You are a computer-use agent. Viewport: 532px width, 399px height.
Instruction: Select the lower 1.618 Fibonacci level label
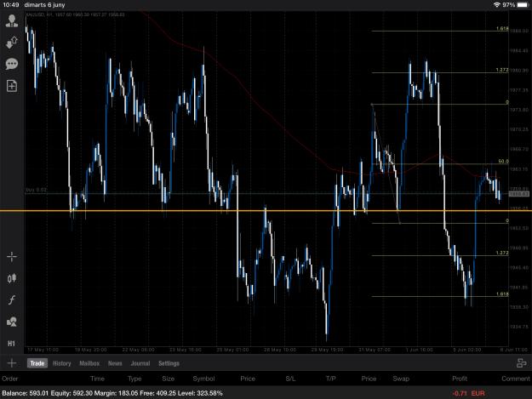[x=502, y=294]
